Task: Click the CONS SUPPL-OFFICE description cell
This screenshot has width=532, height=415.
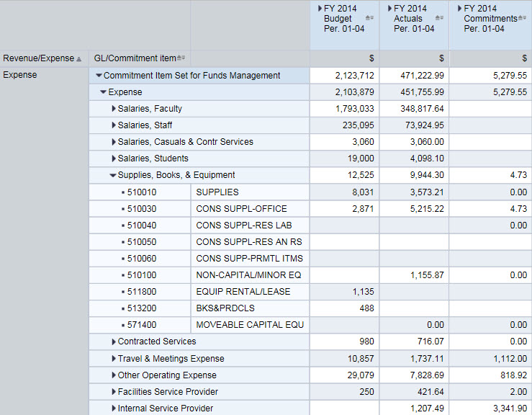Action: coord(250,209)
